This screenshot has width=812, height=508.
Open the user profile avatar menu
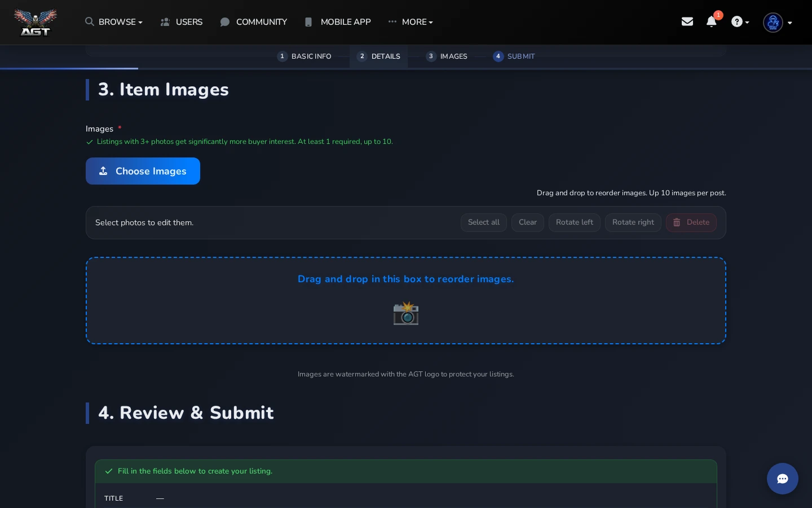pyautogui.click(x=773, y=23)
